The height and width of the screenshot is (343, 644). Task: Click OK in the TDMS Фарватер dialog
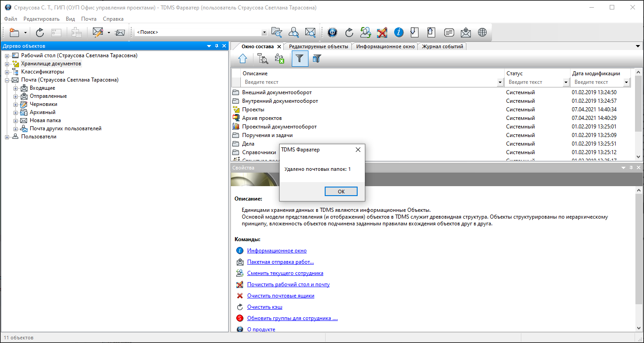[x=341, y=192]
